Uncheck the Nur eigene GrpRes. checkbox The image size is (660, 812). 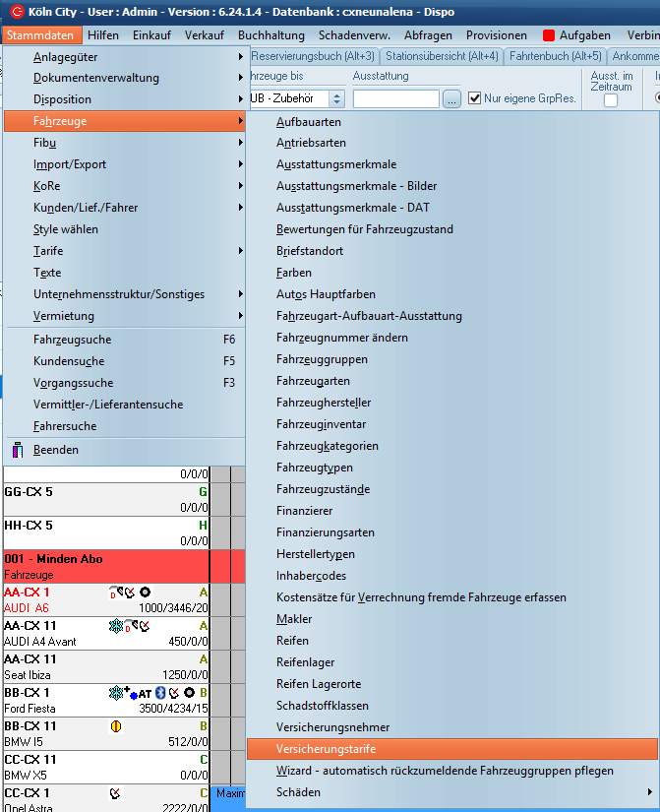coord(475,98)
